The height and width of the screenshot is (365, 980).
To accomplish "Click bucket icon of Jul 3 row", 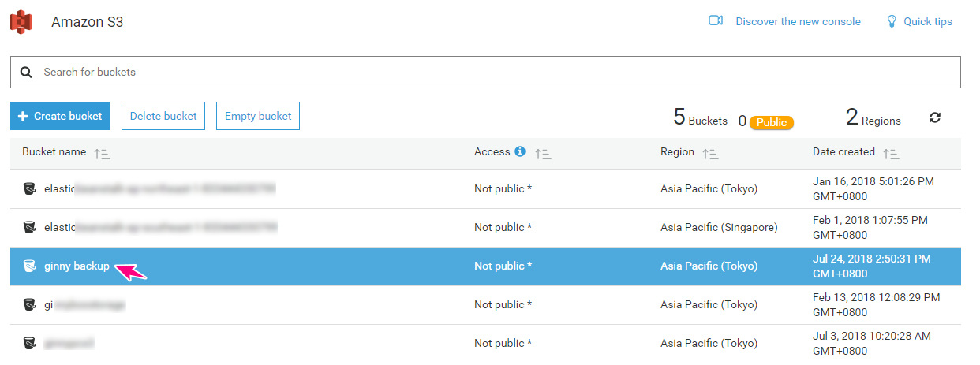I will [29, 343].
